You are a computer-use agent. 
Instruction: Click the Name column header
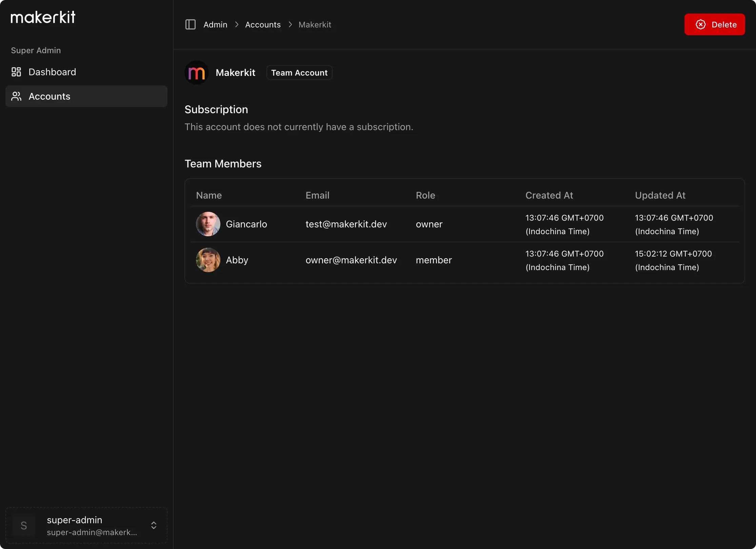pos(209,195)
